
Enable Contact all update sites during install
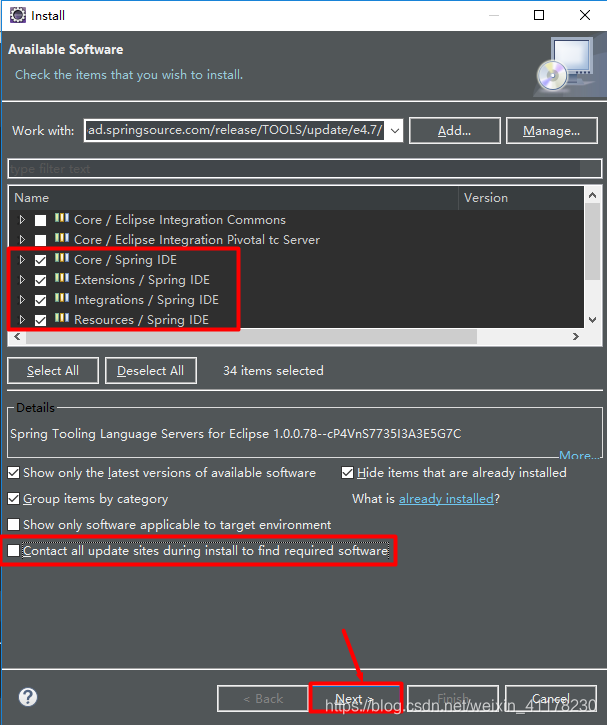[13, 550]
